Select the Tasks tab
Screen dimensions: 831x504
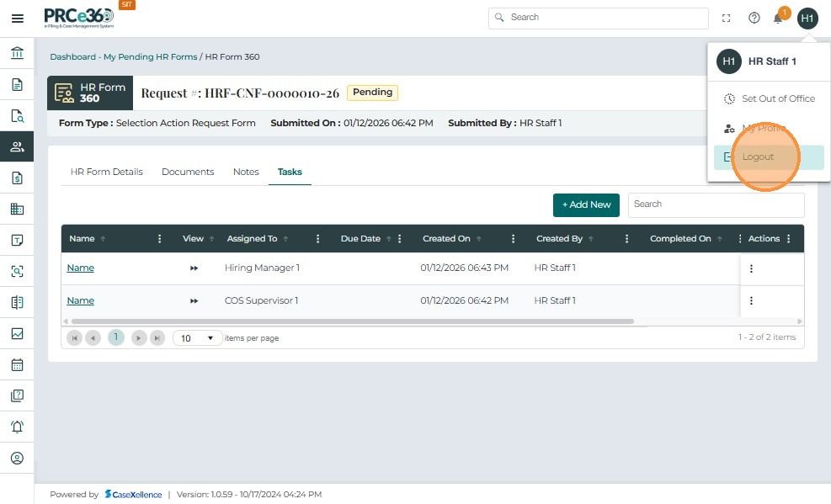(x=290, y=172)
